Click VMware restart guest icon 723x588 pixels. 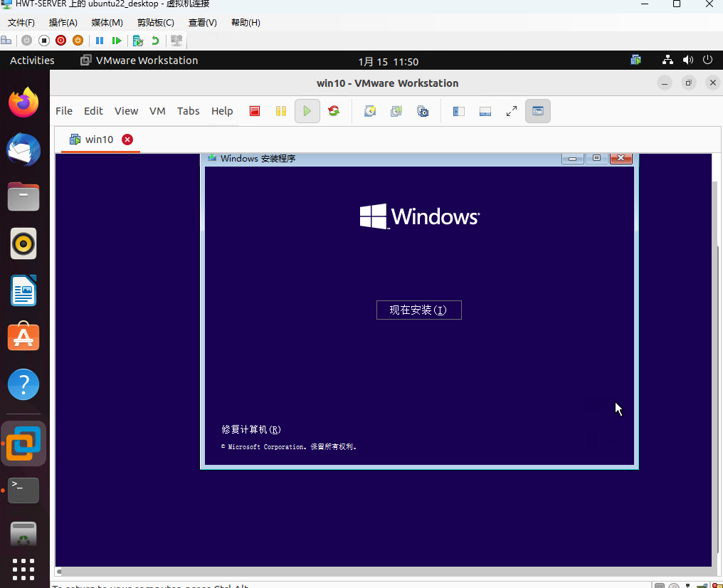coord(333,111)
